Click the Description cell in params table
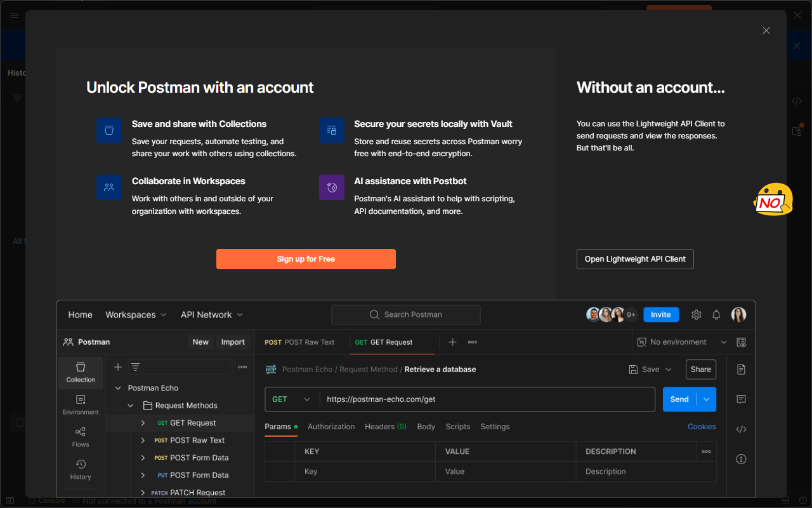Viewport: 812px width, 508px height. (646, 472)
